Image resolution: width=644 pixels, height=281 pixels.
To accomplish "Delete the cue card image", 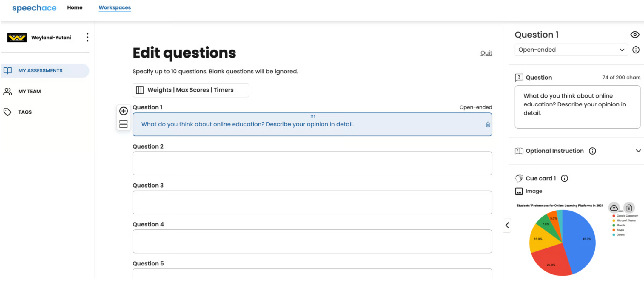I will [629, 208].
